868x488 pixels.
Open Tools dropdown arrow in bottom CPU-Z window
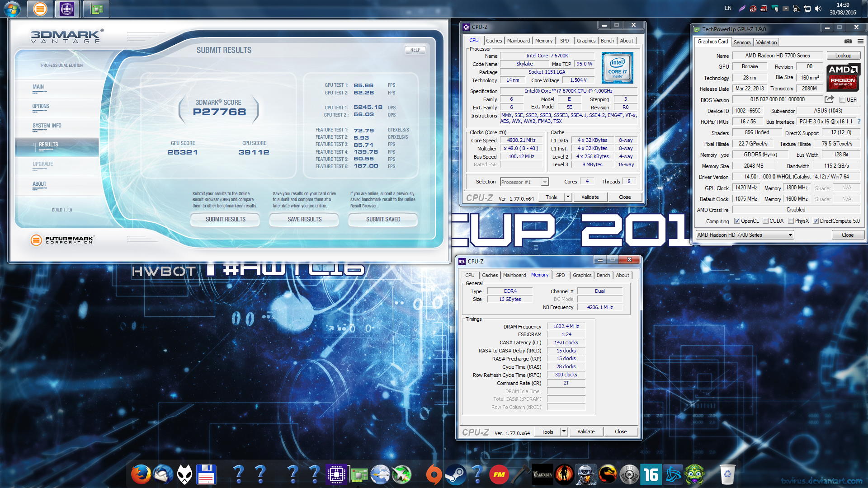click(x=564, y=432)
